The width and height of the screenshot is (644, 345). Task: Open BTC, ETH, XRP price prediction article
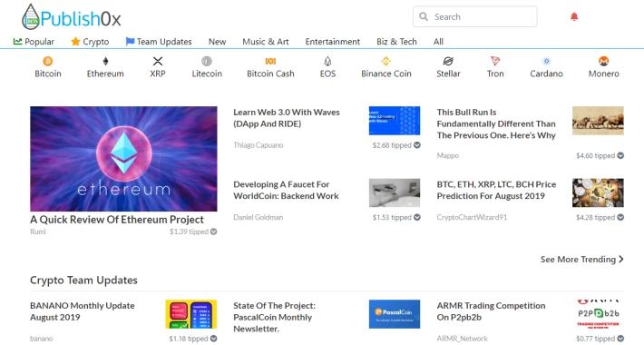(x=496, y=191)
